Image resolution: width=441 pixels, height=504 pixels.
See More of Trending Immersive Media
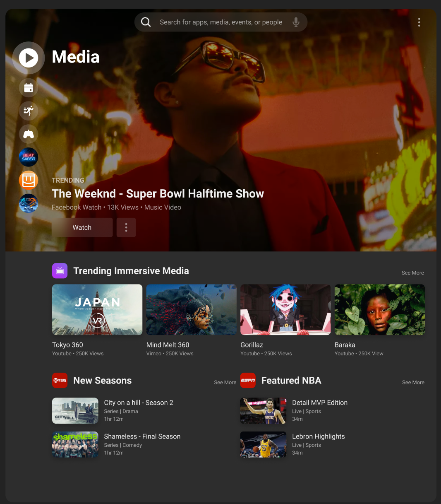click(x=413, y=273)
